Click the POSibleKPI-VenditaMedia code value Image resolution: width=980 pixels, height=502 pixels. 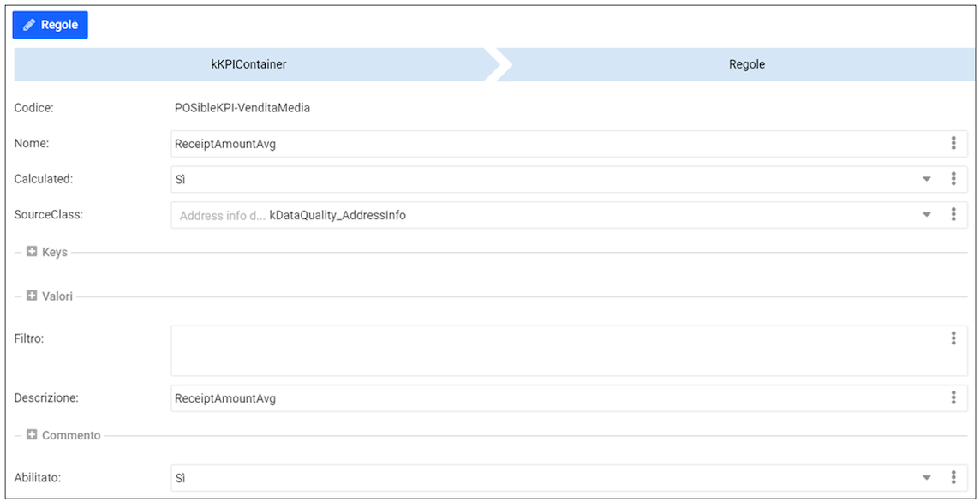(242, 108)
